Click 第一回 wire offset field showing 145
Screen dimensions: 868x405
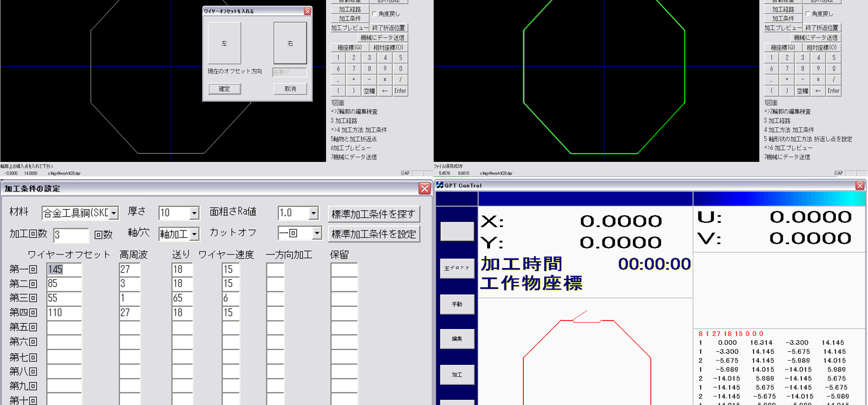(64, 270)
